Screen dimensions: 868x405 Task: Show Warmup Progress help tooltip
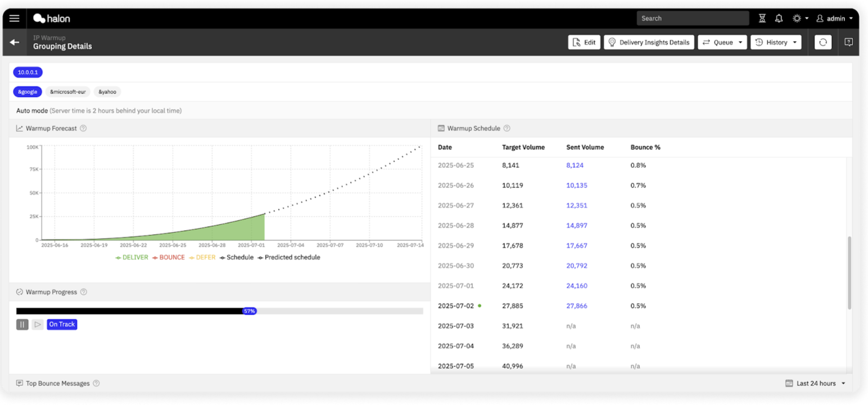[x=84, y=292]
